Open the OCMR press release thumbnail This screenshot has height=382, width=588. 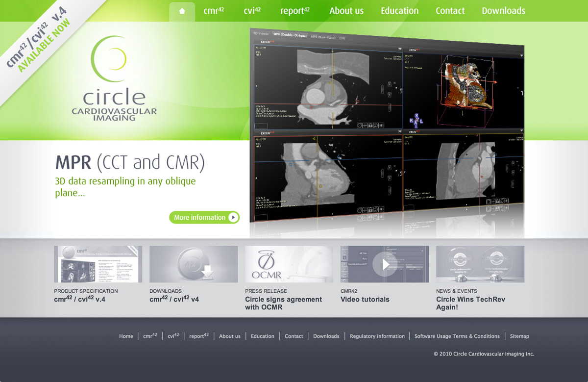(x=289, y=264)
